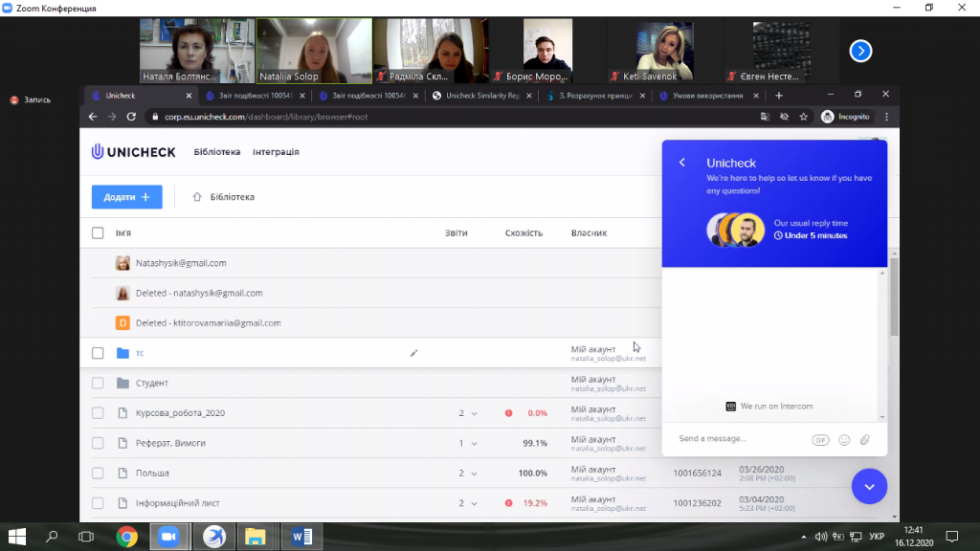Screen dimensions: 980x551
Task: Click the back arrow in Unicheck chat
Action: pyautogui.click(x=682, y=163)
